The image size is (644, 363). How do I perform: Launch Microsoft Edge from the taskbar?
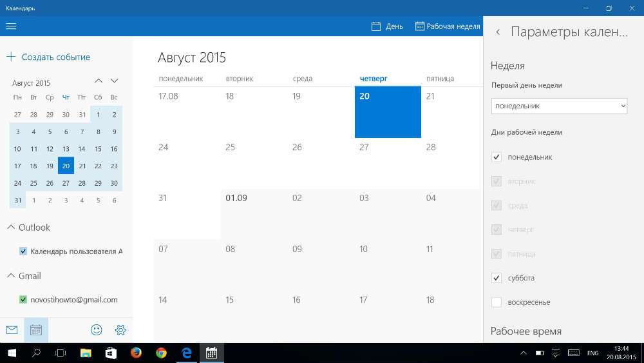click(187, 353)
